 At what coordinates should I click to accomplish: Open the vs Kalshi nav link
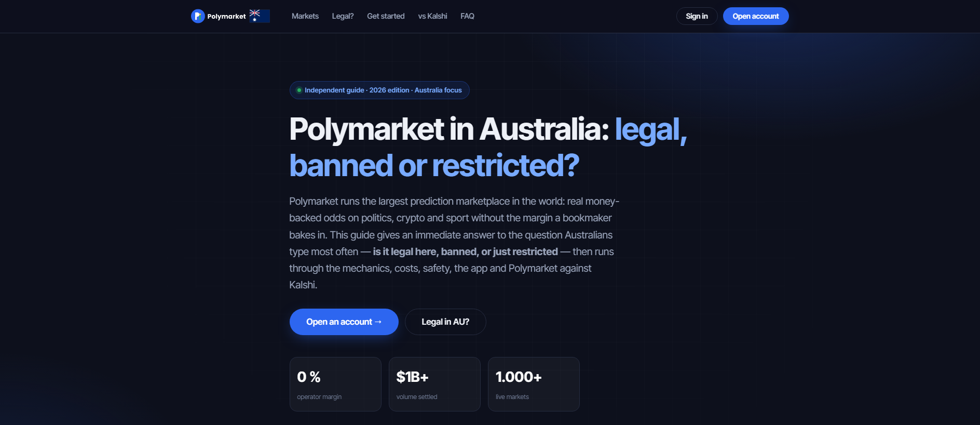pos(432,16)
